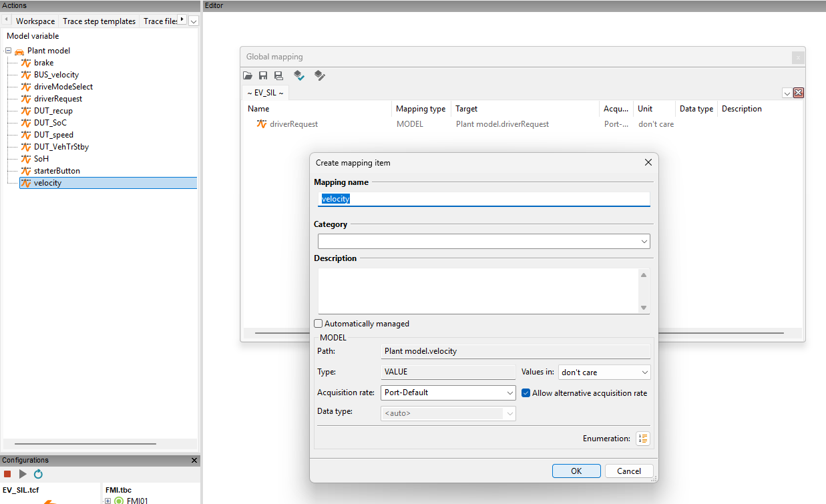Select the starterButton model variable
The image size is (826, 504).
[x=57, y=171]
